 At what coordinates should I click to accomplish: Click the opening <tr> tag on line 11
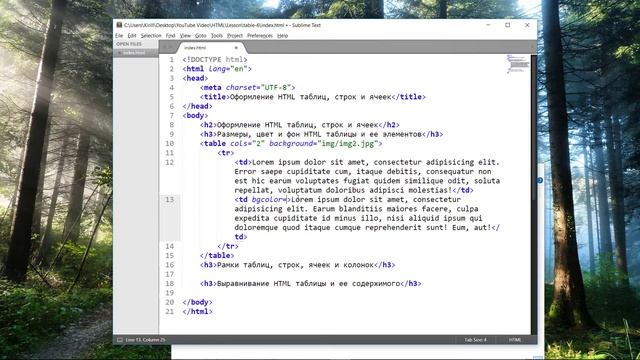pyautogui.click(x=226, y=153)
